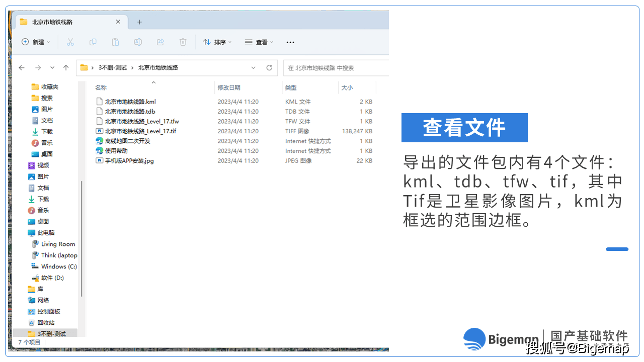Click the Delete trash icon

pos(183,42)
